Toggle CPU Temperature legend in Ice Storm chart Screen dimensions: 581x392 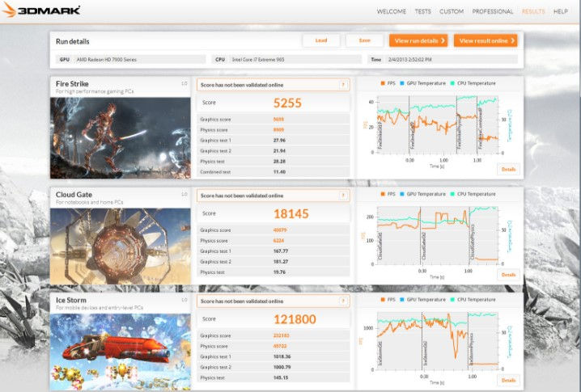pos(473,300)
